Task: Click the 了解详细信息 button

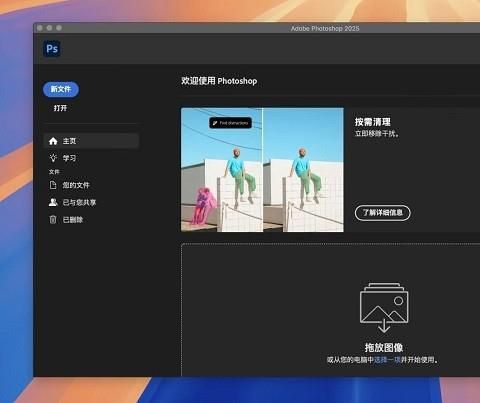Action: point(383,213)
